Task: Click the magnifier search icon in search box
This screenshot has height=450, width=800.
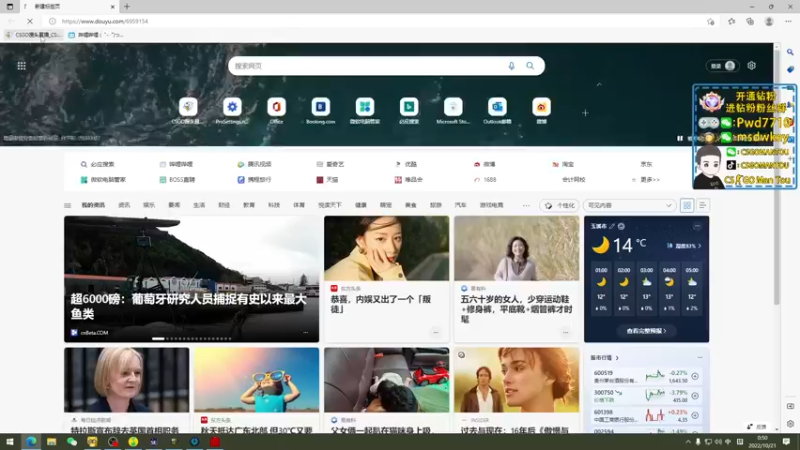Action: [x=530, y=66]
